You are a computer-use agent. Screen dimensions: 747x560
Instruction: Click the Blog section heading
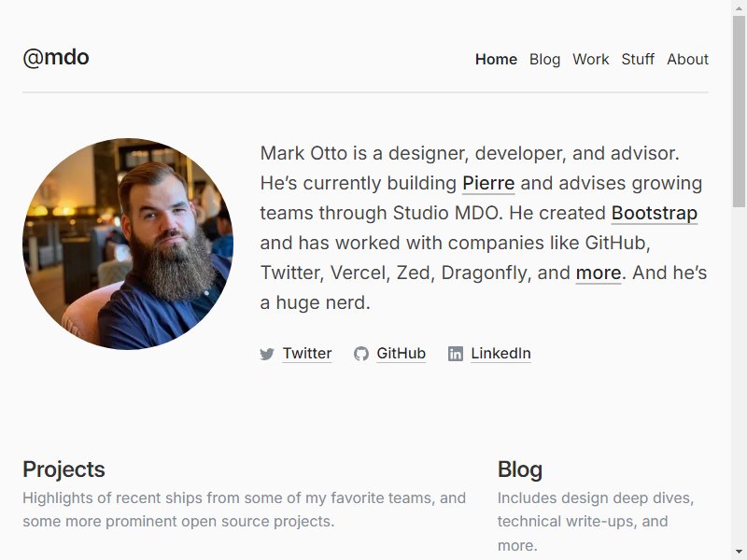520,469
